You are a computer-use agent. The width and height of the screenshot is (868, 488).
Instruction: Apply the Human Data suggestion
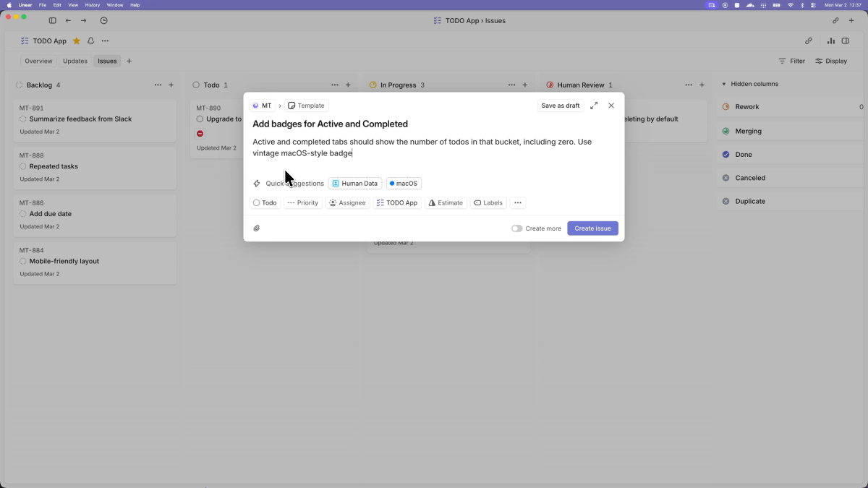[355, 184]
